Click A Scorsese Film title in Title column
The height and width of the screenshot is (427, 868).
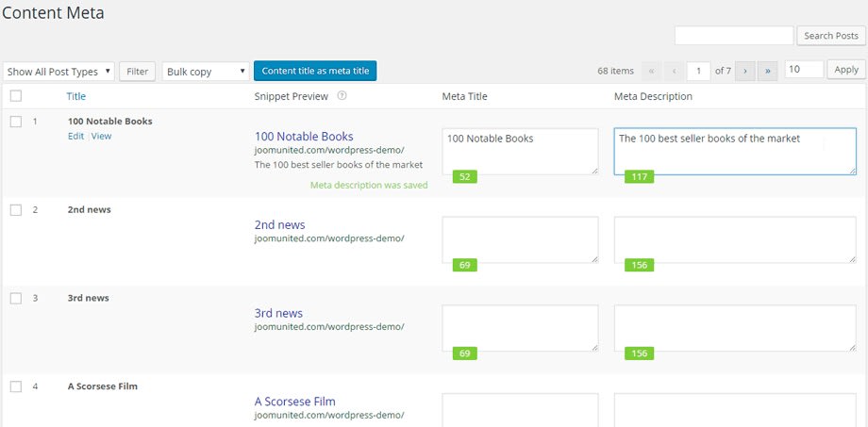103,386
